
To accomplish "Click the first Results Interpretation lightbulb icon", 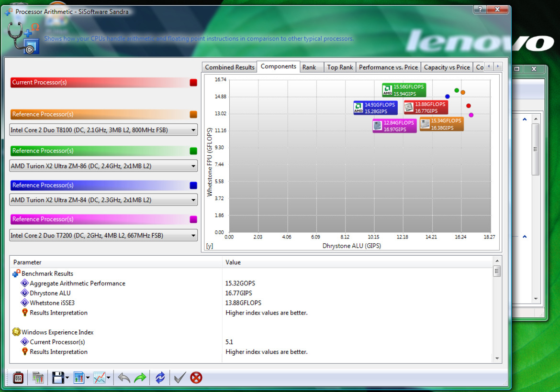I will [24, 313].
